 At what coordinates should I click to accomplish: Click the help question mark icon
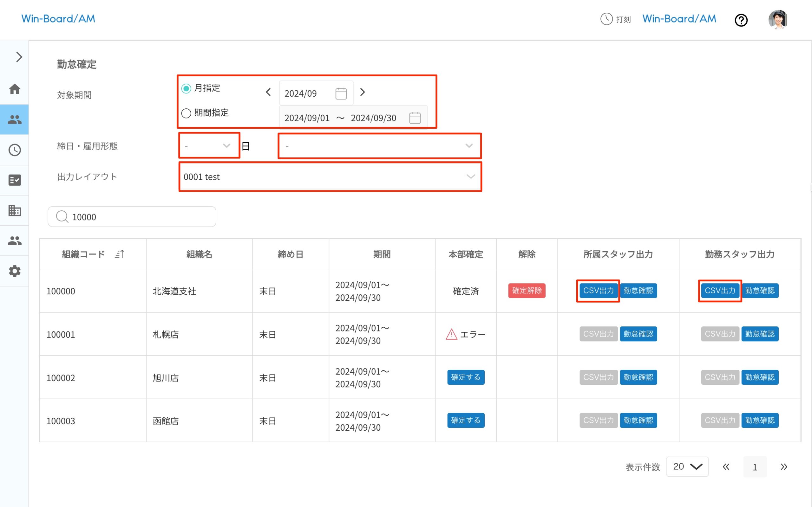(x=741, y=20)
